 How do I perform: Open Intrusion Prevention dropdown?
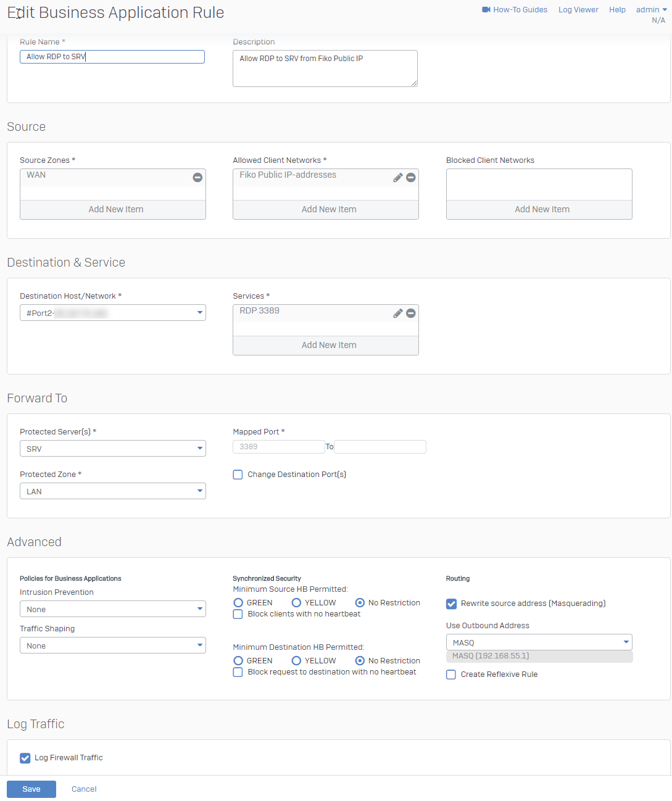pyautogui.click(x=113, y=609)
